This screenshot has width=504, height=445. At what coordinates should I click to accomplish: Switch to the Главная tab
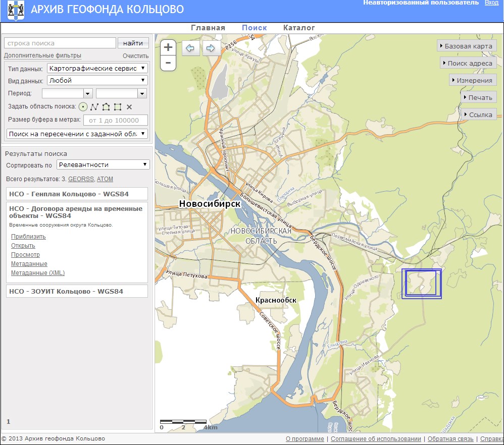click(x=208, y=28)
